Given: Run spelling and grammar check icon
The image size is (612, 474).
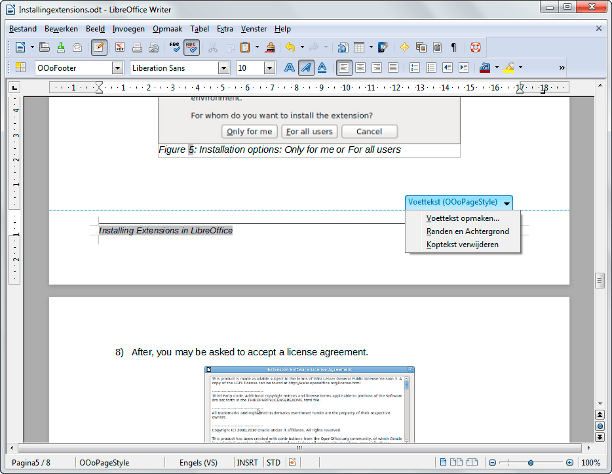Looking at the screenshot, I should (174, 48).
